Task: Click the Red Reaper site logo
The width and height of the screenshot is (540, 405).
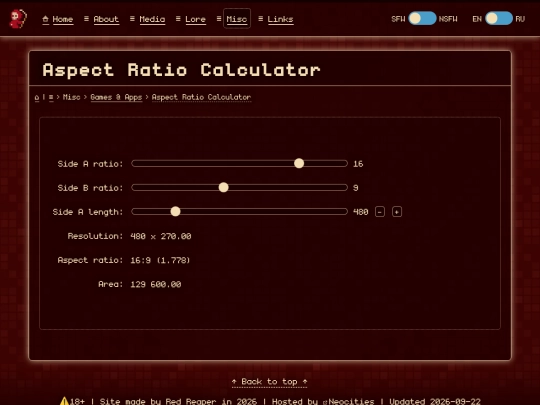Action: (x=18, y=19)
